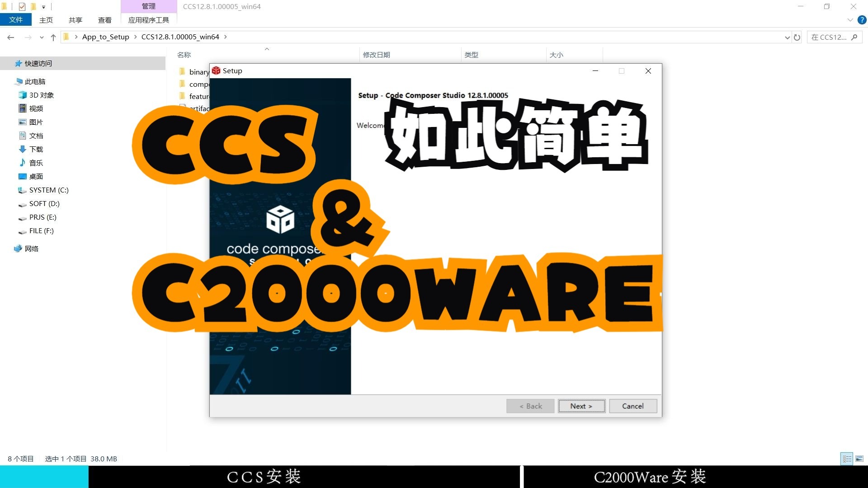This screenshot has width=868, height=488.
Task: Open the 文件 menu
Action: [16, 19]
